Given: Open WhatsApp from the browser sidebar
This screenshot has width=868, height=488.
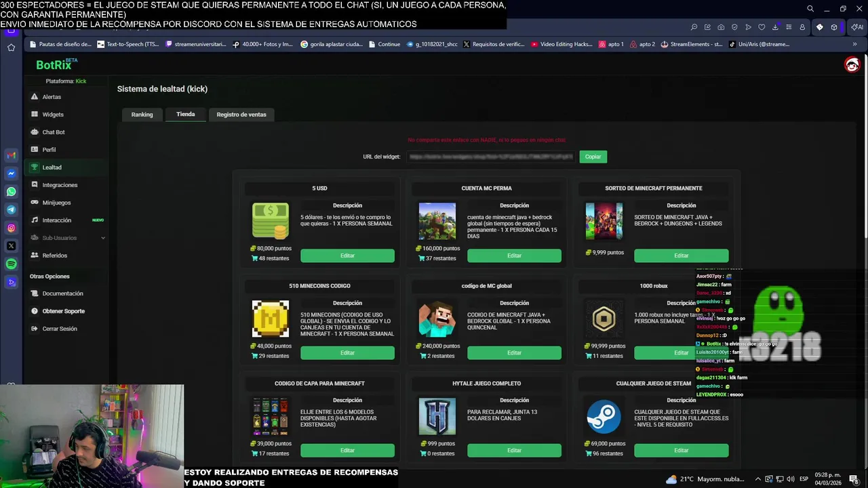Looking at the screenshot, I should 11,192.
